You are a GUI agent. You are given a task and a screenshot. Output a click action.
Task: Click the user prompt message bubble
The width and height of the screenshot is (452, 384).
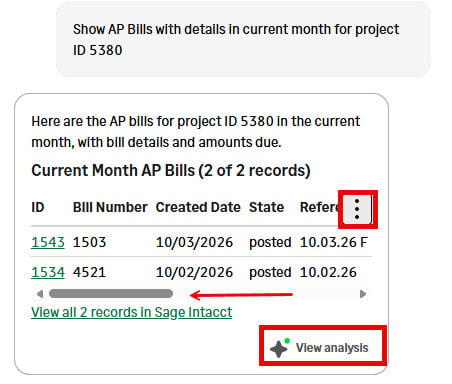coord(243,39)
